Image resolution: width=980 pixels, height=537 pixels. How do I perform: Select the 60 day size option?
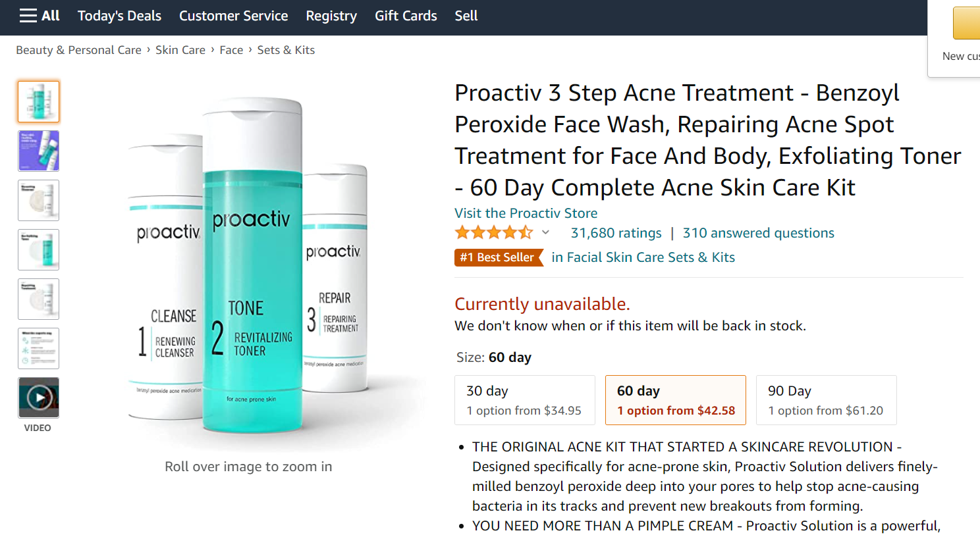point(675,400)
